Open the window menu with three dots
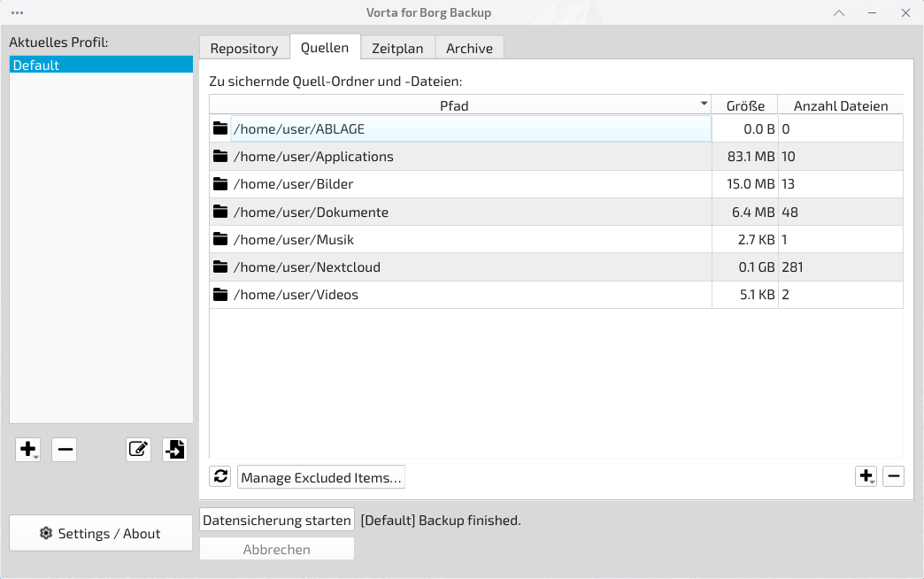This screenshot has height=579, width=924. [x=18, y=12]
